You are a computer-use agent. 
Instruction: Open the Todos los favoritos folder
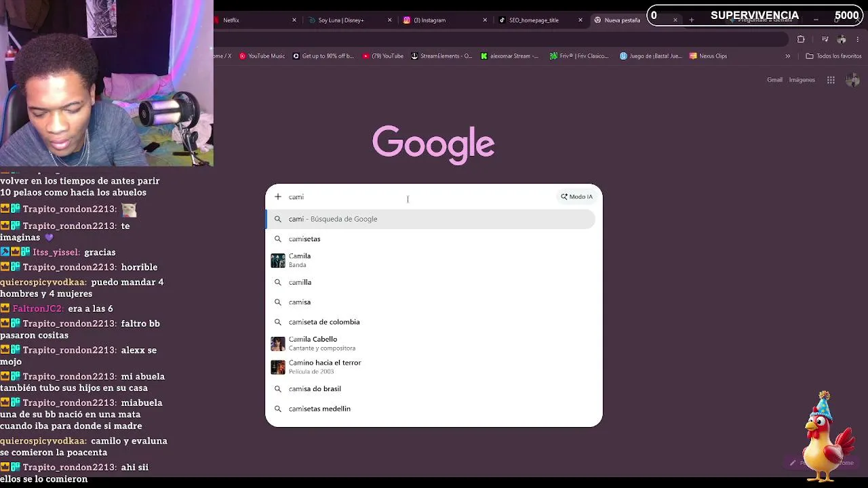(x=833, y=56)
